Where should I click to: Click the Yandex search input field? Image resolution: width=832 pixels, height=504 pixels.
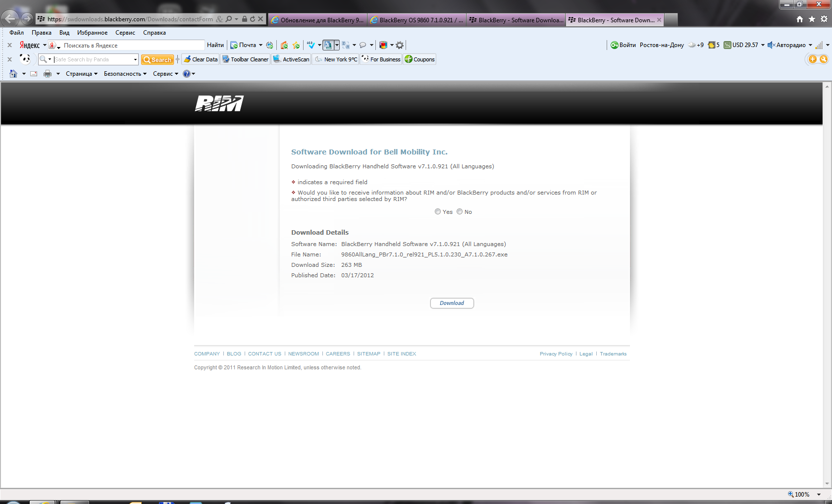[133, 46]
